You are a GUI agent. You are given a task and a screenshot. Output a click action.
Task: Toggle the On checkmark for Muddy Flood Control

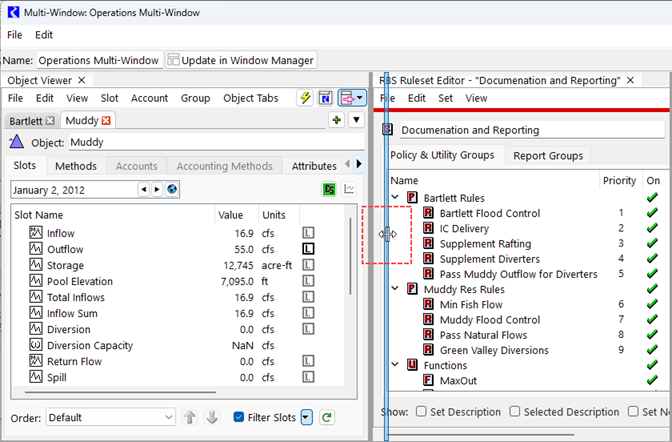coord(652,319)
